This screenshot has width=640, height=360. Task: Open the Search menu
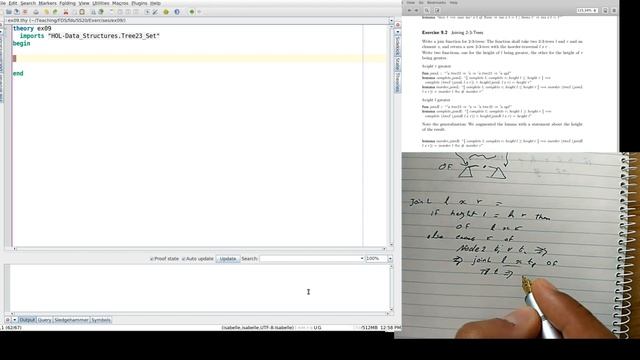pyautogui.click(x=28, y=3)
